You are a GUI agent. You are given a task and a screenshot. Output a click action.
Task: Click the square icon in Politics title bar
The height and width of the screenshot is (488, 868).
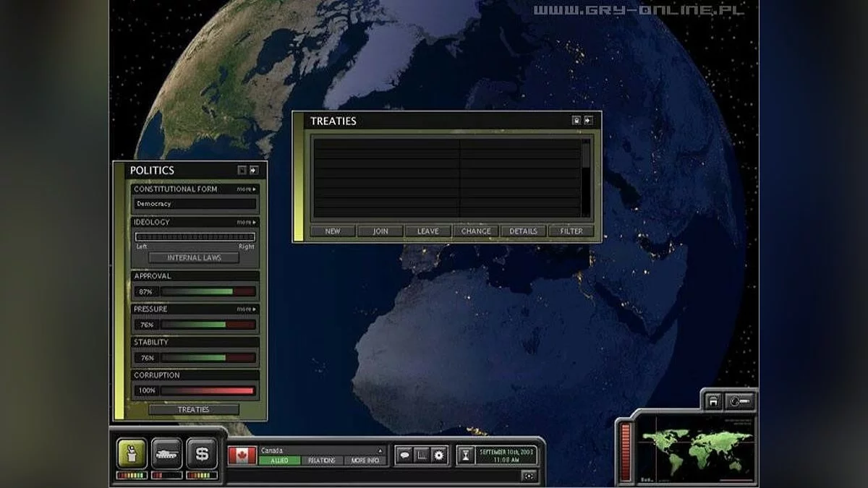point(242,170)
